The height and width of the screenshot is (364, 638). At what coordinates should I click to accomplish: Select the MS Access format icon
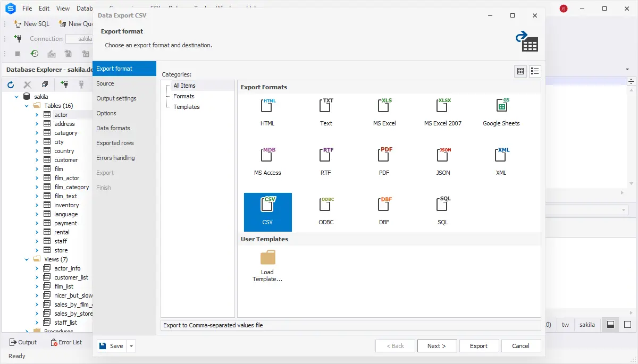[x=267, y=156]
